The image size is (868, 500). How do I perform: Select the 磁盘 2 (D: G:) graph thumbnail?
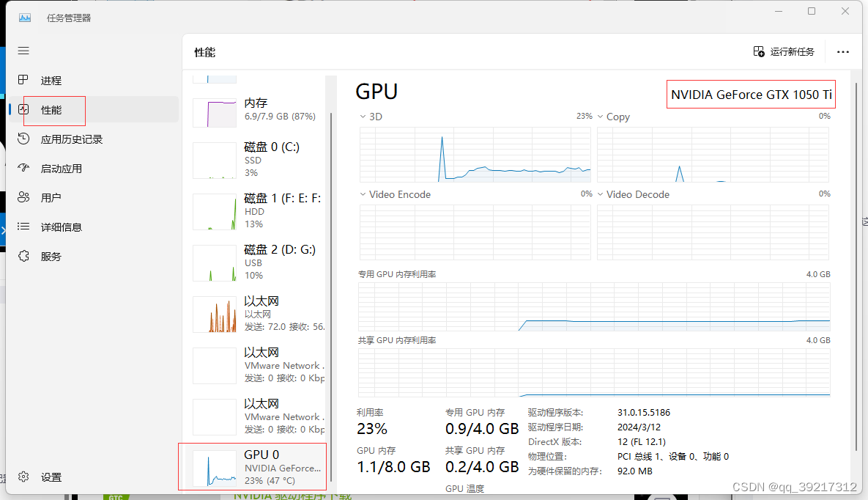tap(214, 262)
